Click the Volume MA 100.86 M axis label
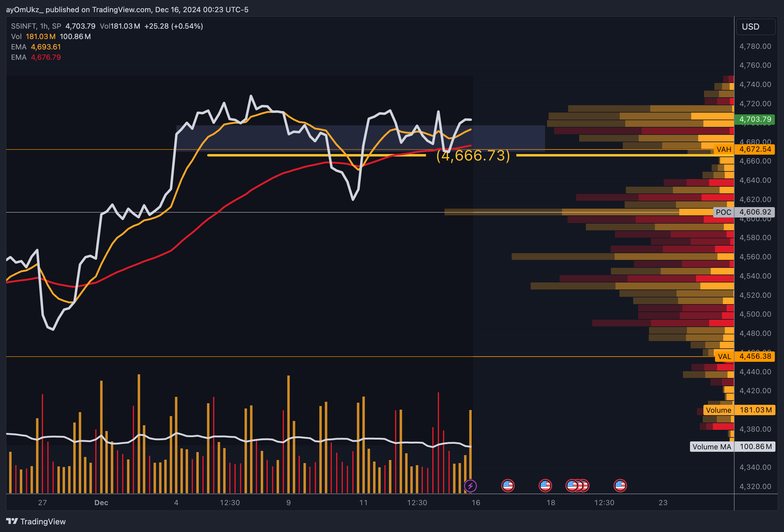Image resolution: width=784 pixels, height=532 pixels. [732, 447]
